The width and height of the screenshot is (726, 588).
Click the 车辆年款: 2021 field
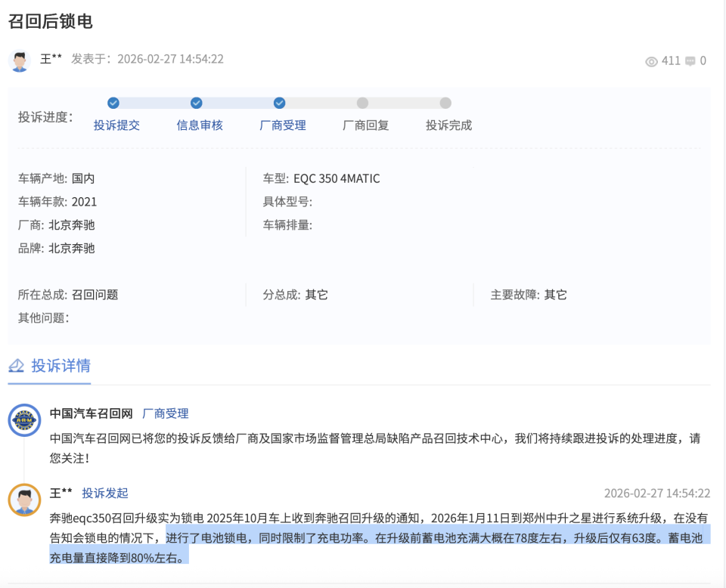57,202
